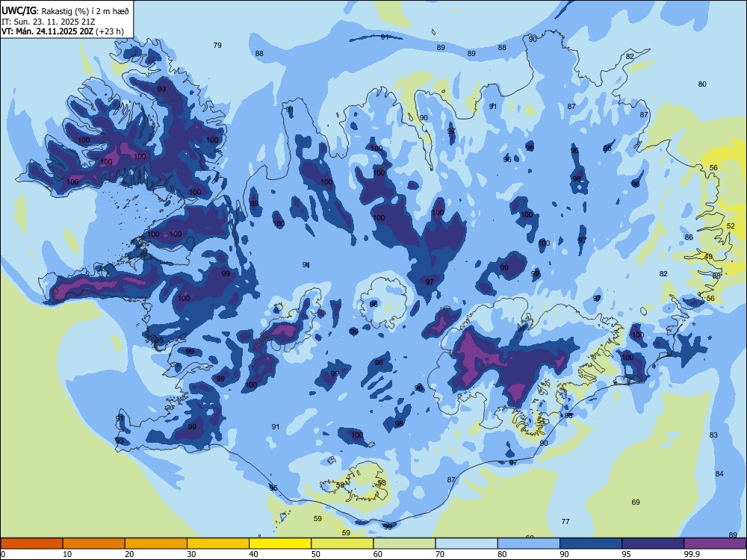Click the legend tick label '70'
Image resolution: width=747 pixels, height=560 pixels.
440,554
